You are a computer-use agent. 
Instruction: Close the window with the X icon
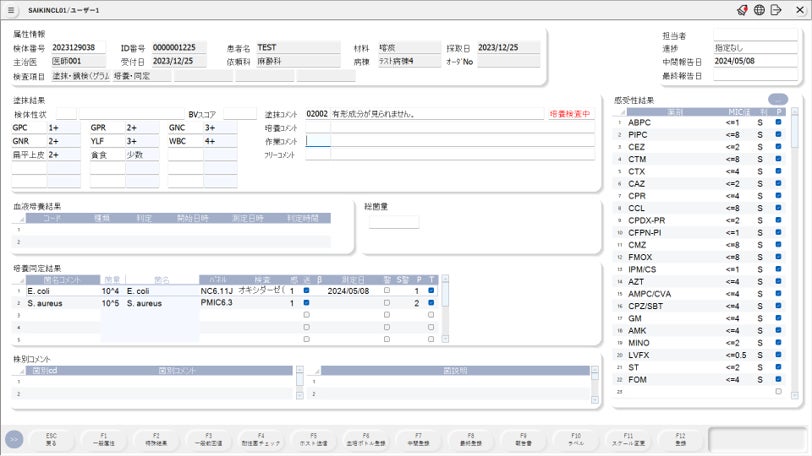click(x=800, y=10)
